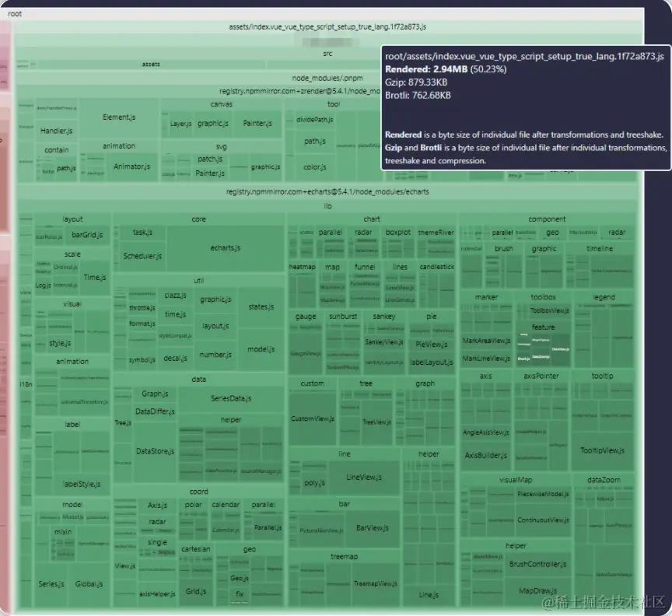The image size is (672, 616).
Task: Open the TooltipView.js block
Action: 602,450
